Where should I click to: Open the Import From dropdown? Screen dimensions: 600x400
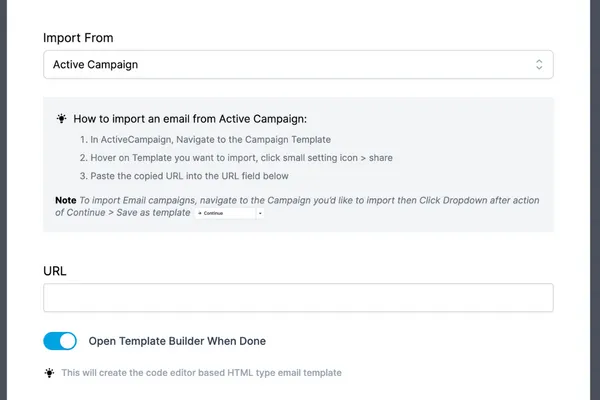click(x=298, y=64)
